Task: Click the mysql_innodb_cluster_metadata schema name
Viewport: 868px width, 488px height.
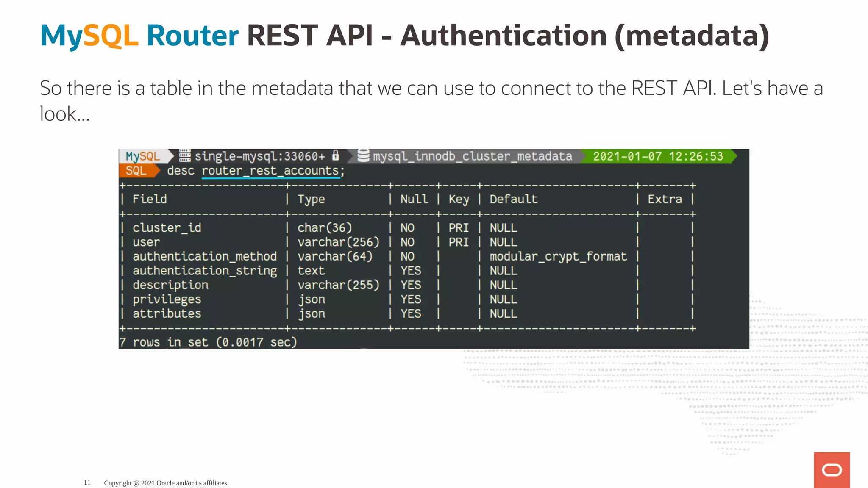Action: [473, 156]
